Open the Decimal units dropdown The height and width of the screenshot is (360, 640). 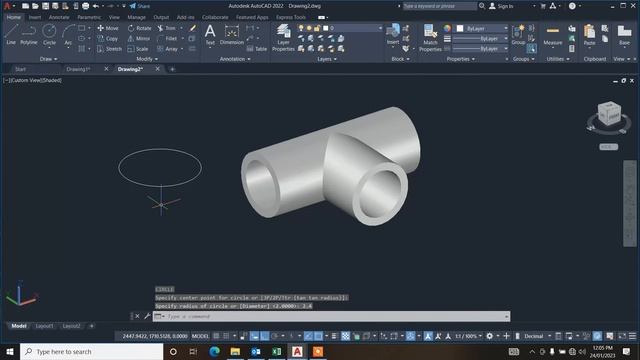(537, 336)
